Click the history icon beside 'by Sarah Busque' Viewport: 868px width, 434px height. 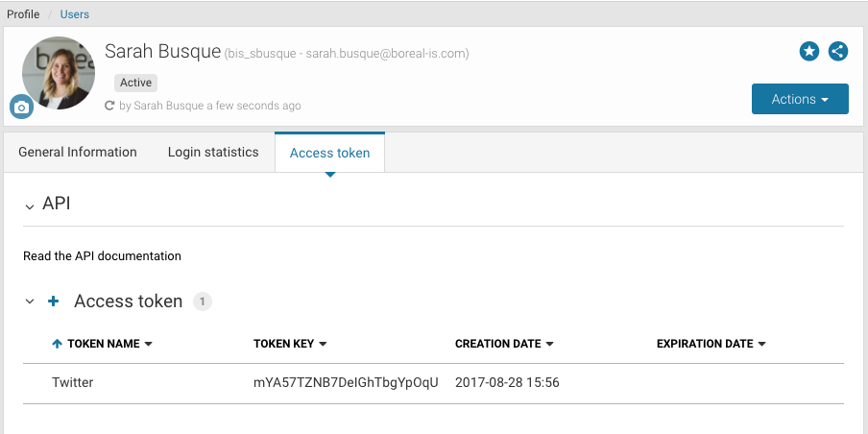tap(109, 106)
